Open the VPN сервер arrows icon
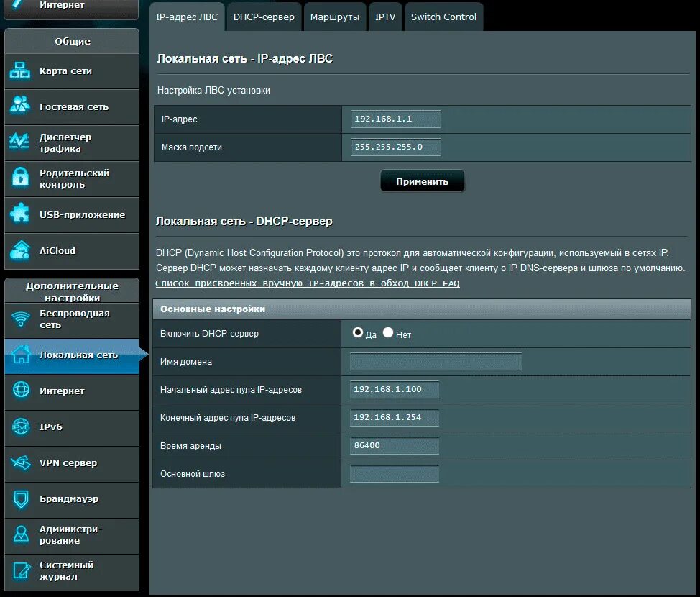Image resolution: width=700 pixels, height=597 pixels. (21, 463)
